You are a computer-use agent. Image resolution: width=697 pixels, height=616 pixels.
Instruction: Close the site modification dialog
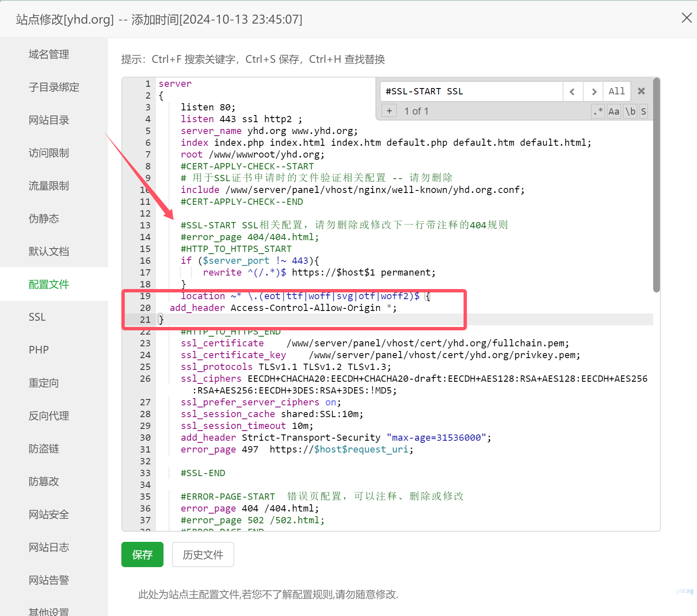click(686, 18)
